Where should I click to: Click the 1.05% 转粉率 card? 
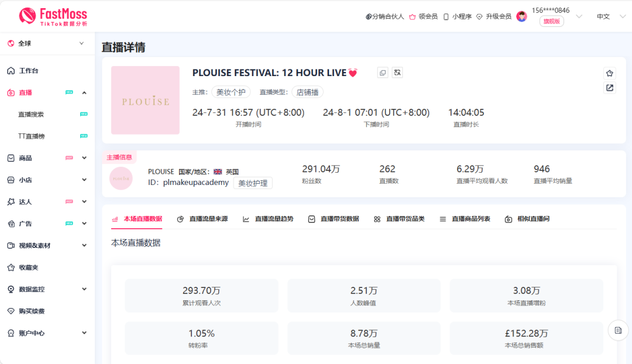click(201, 338)
